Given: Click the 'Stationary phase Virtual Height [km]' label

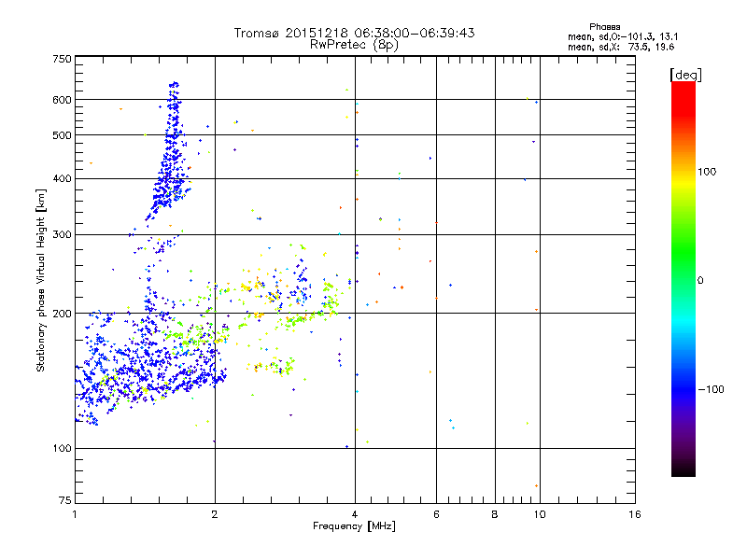Looking at the screenshot, I should 40,281.
